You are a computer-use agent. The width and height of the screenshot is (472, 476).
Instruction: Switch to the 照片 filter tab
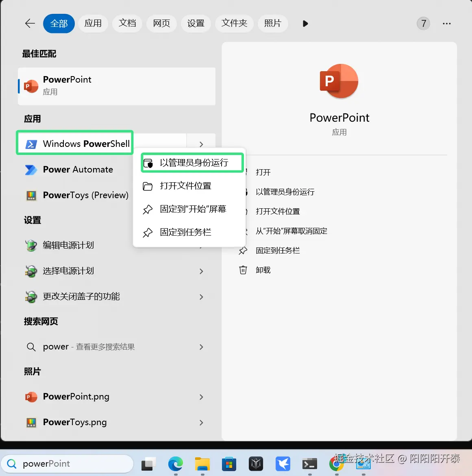[x=273, y=23]
